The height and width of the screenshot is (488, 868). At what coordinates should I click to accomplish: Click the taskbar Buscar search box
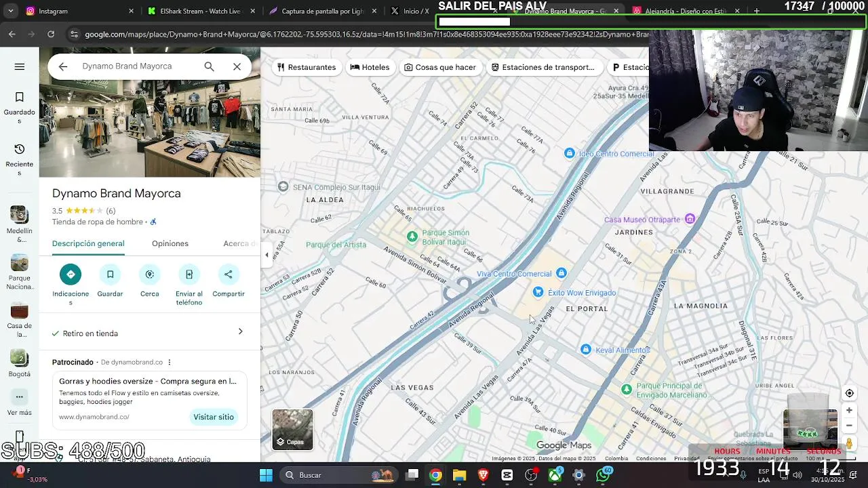pos(340,475)
